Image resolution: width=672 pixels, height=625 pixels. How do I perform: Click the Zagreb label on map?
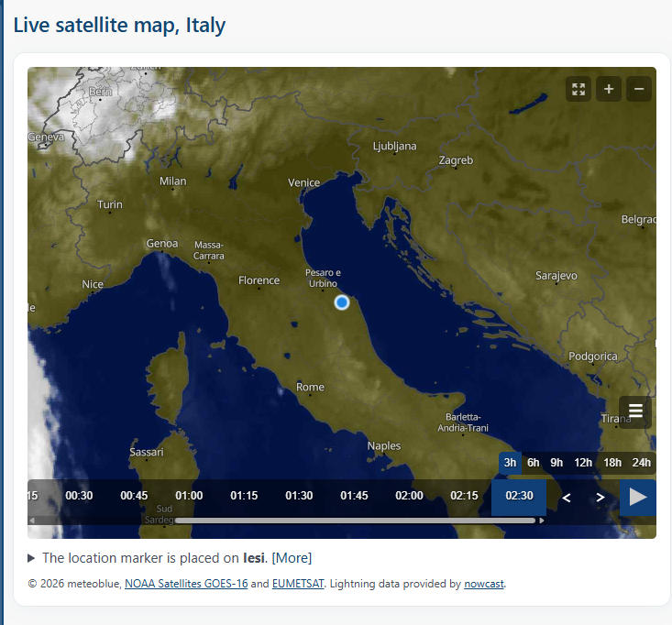coord(456,160)
